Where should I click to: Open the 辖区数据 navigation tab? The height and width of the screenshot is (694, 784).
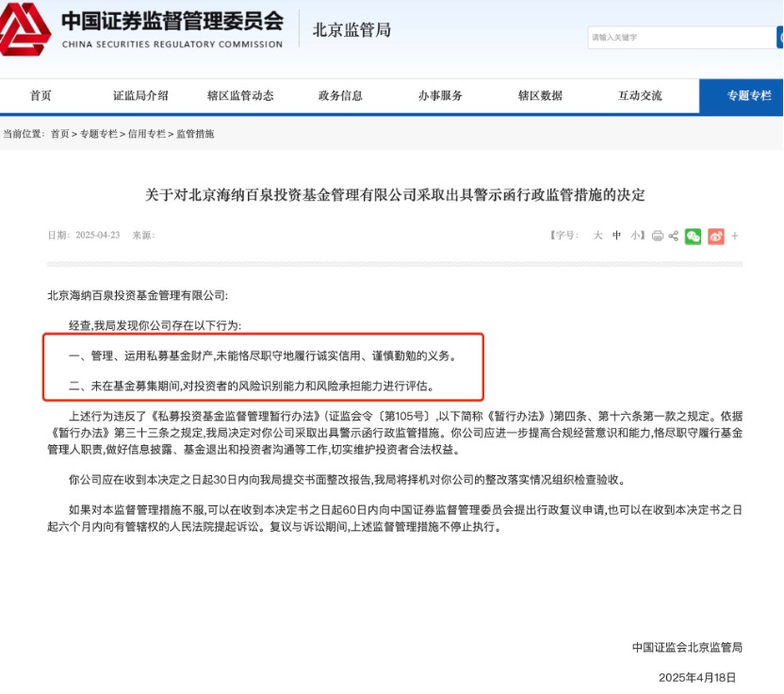click(x=540, y=95)
